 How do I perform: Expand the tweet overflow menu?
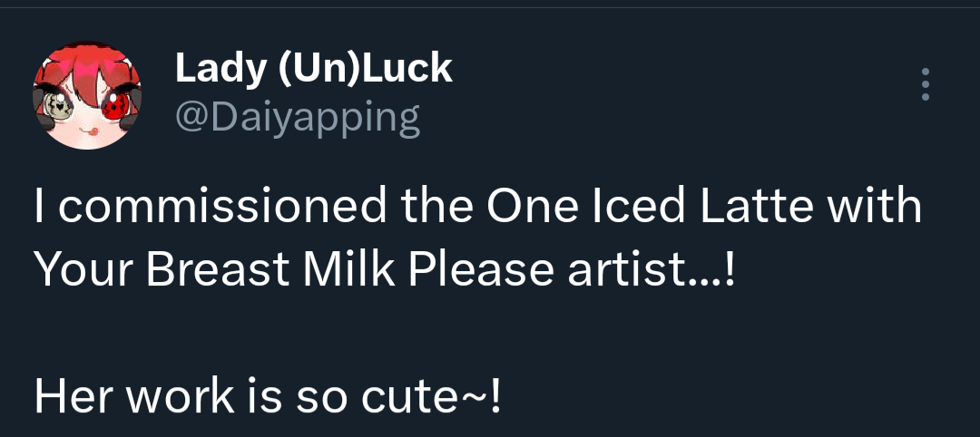click(x=925, y=84)
